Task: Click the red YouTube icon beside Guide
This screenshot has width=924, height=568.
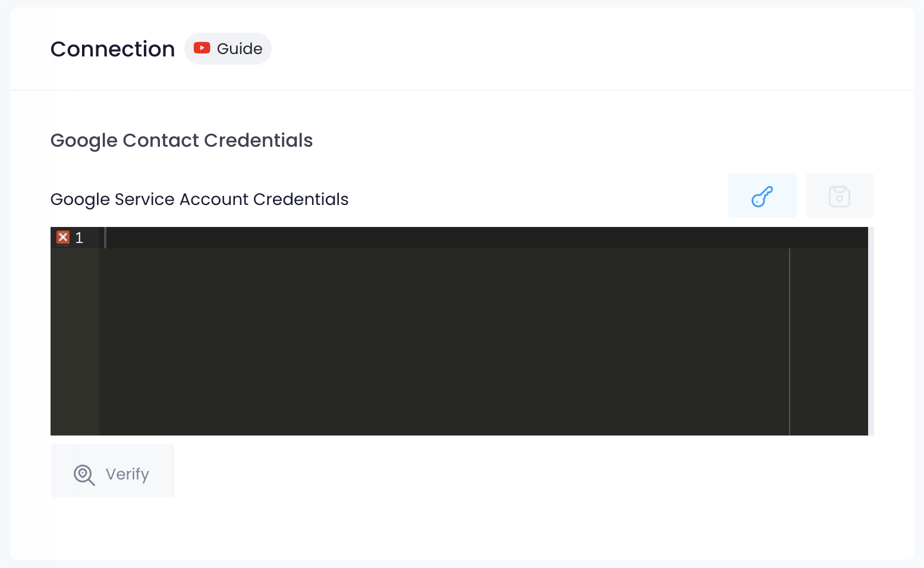Action: (202, 48)
